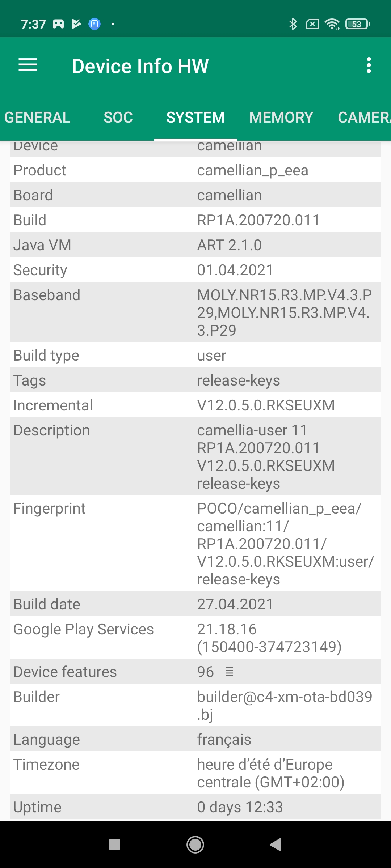Tap the Wi-Fi status icon

coord(332,24)
